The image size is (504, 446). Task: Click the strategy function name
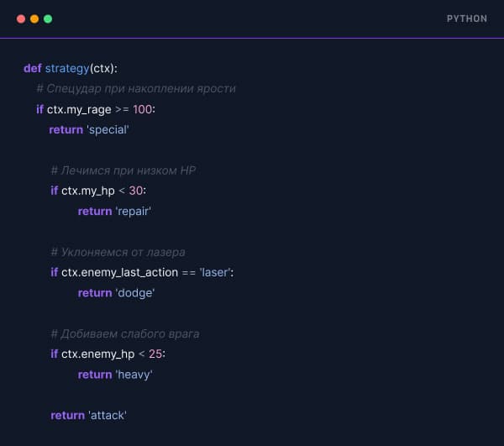pyautogui.click(x=67, y=68)
